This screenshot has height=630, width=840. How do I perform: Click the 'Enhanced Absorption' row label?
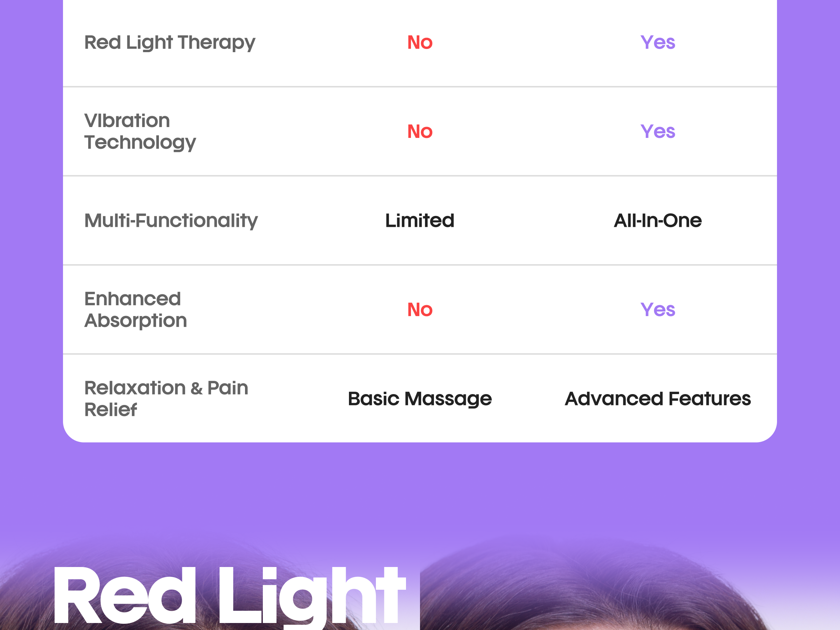[x=135, y=309]
